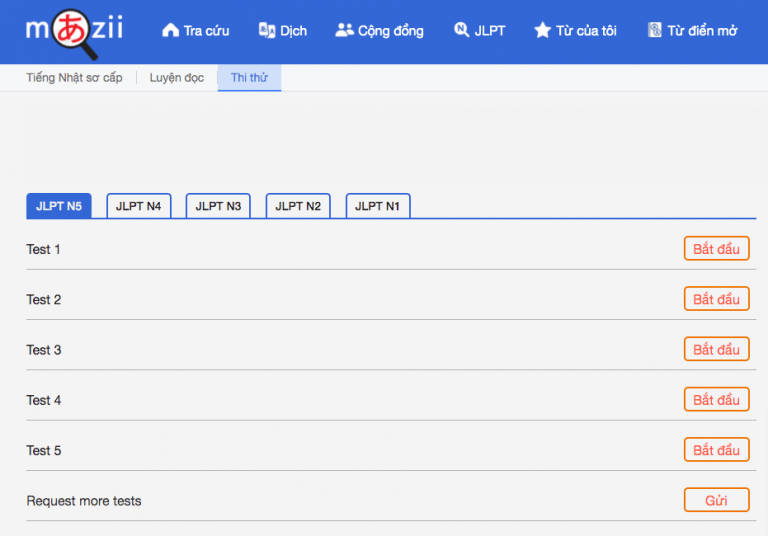
Task: Click the star icon for Từ của tôi
Action: tap(542, 31)
